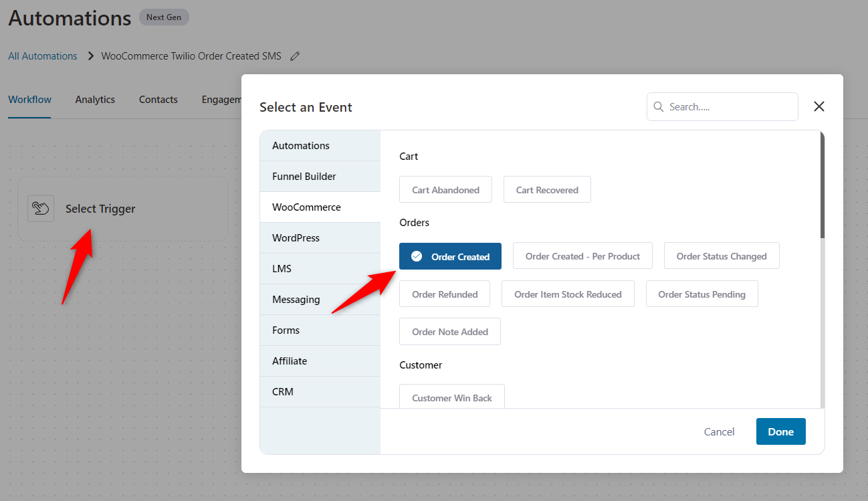Choose the Order Status Pending event
The width and height of the screenshot is (868, 501).
click(701, 294)
